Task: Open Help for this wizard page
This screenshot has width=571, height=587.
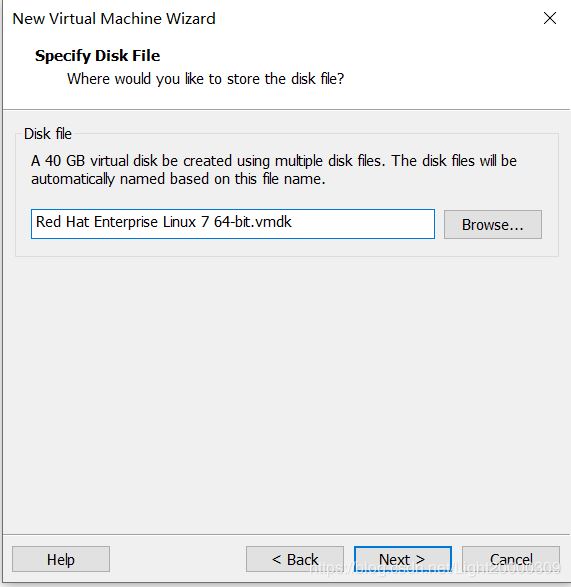Action: pyautogui.click(x=61, y=559)
